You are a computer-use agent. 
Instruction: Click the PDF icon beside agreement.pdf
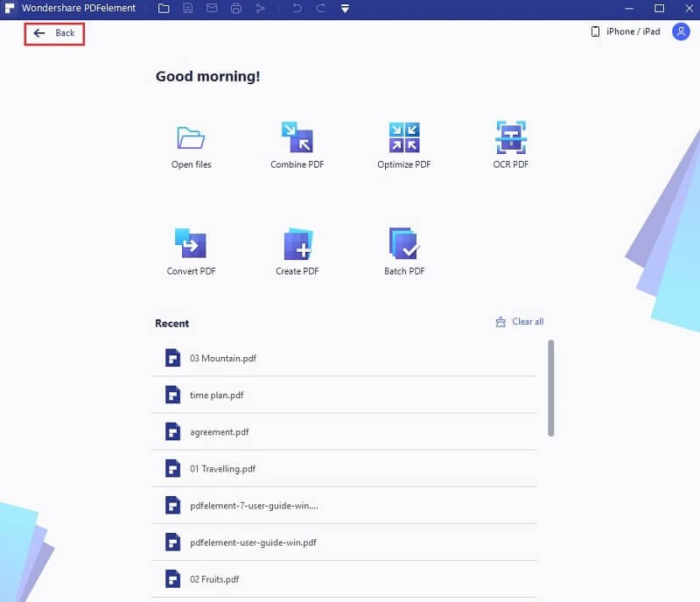(172, 432)
